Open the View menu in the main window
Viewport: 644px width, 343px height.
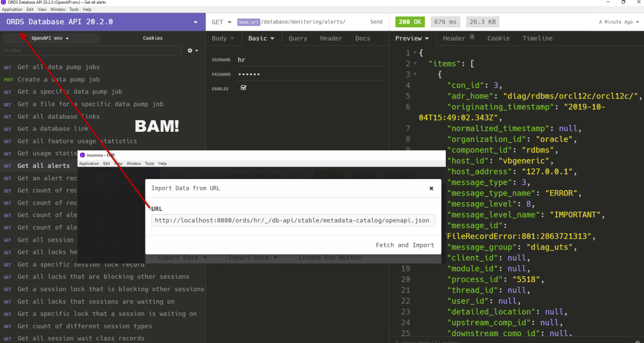[42, 10]
